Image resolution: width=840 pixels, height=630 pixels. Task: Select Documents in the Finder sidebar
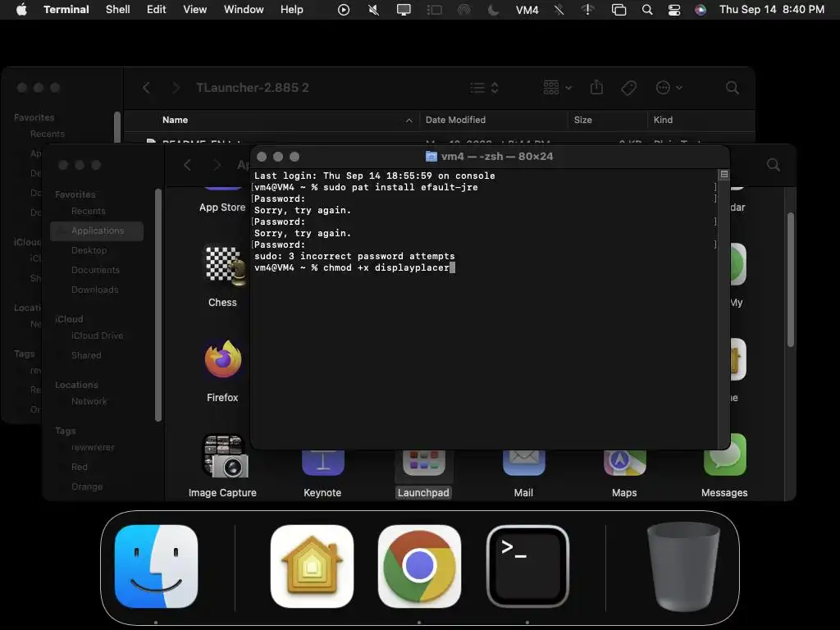(x=95, y=270)
